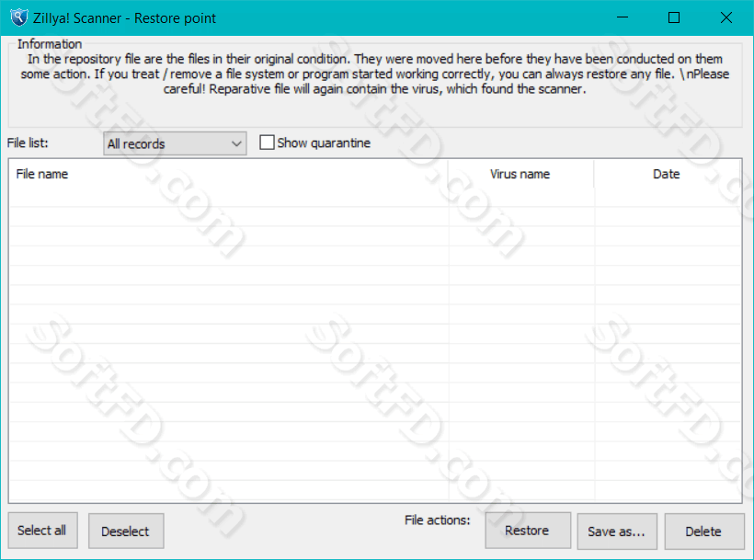The image size is (754, 560).
Task: Open the All records file list dropdown
Action: pos(175,143)
